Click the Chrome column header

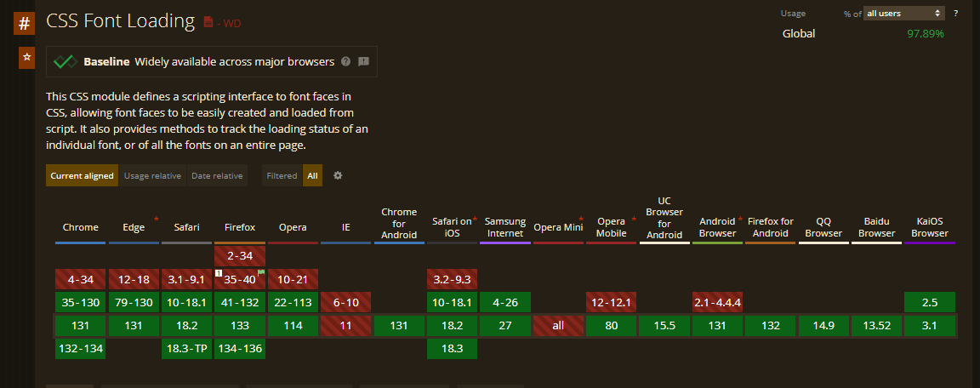point(81,227)
